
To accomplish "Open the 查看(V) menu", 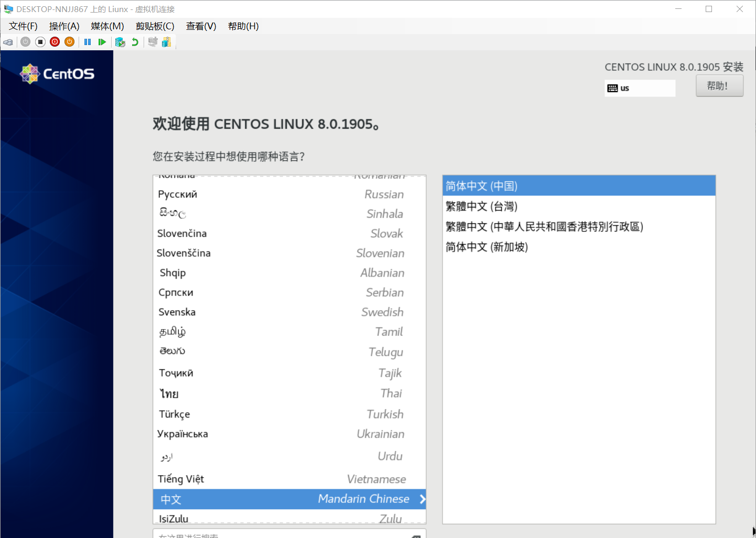I will click(x=201, y=26).
